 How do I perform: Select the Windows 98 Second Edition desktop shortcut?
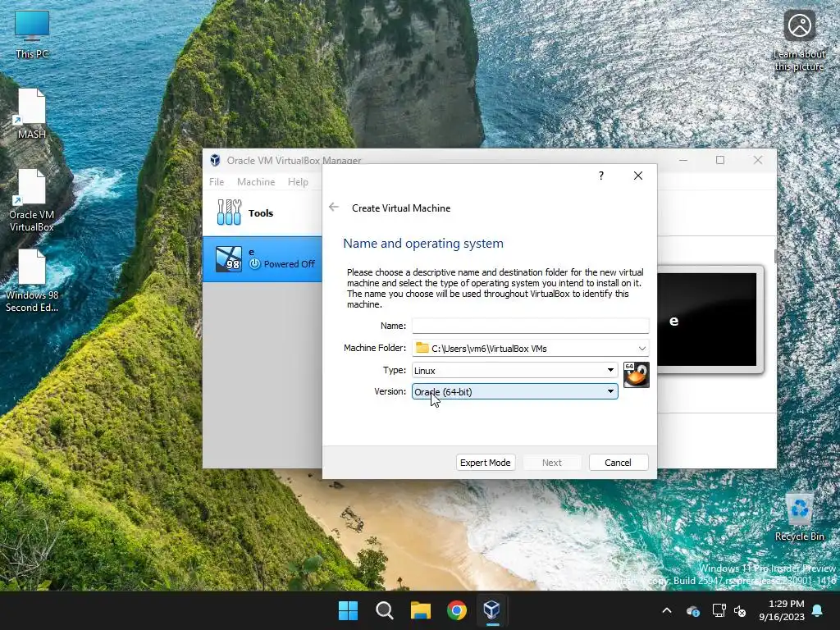point(32,281)
